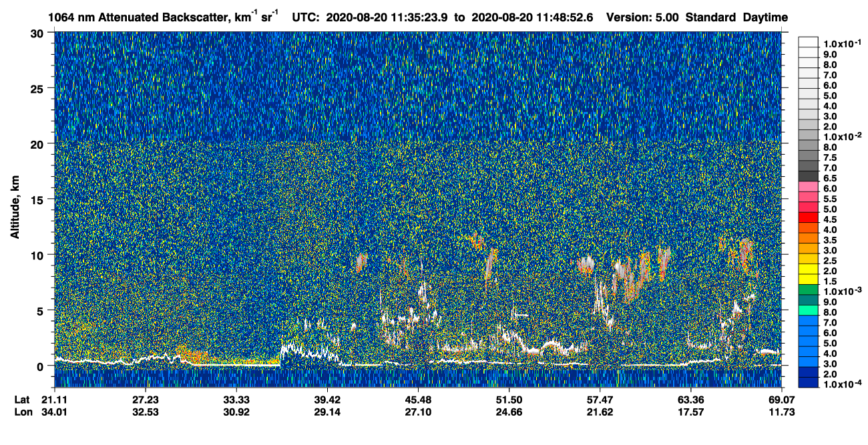Click latitude value "33.33"

[236, 399]
